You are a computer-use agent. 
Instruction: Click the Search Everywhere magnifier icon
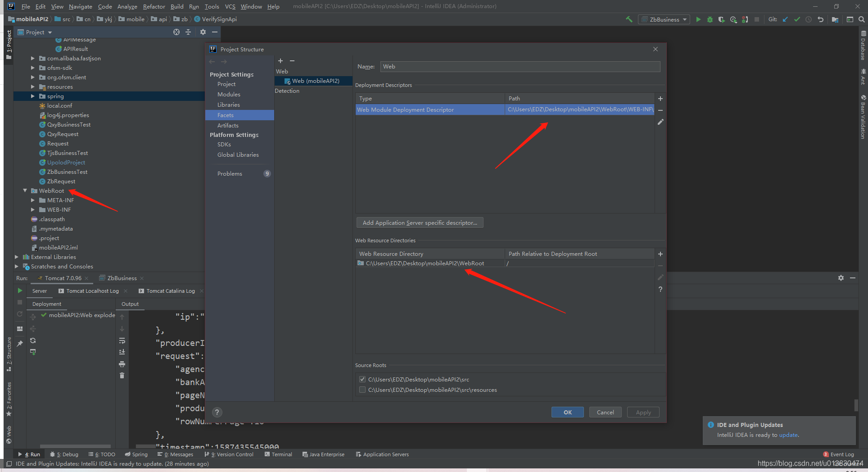[x=861, y=19]
